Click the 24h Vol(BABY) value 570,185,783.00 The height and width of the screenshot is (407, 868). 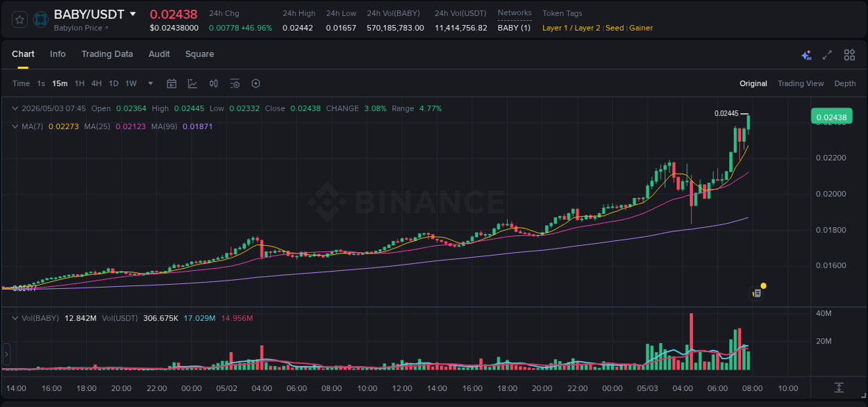[x=395, y=28]
